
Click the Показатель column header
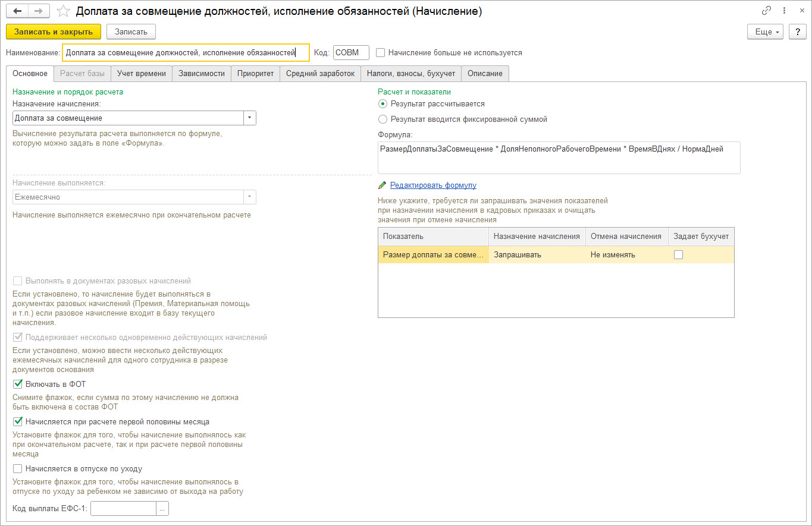click(x=433, y=236)
